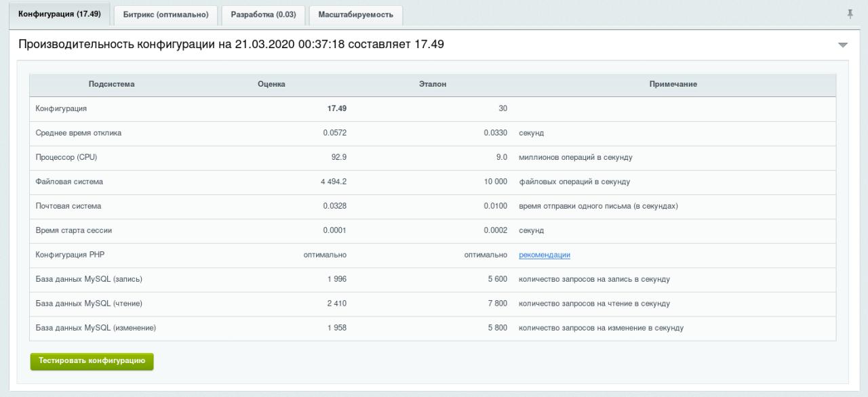868x397 pixels.
Task: Click the Эталон column header
Action: [x=433, y=84]
